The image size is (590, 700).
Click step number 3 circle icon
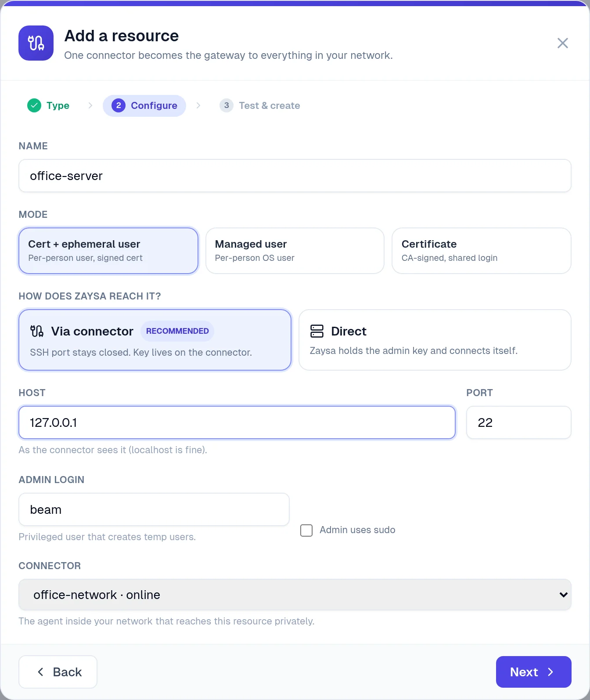(227, 105)
